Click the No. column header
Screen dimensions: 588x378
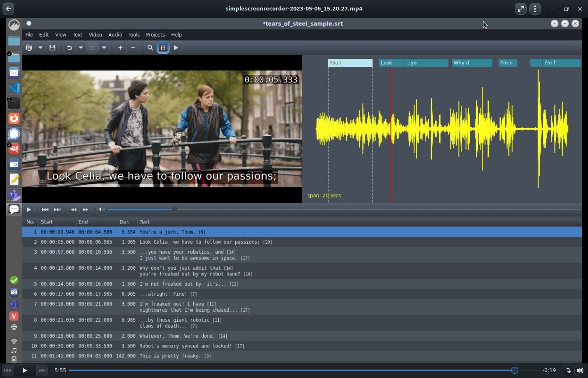tap(30, 222)
